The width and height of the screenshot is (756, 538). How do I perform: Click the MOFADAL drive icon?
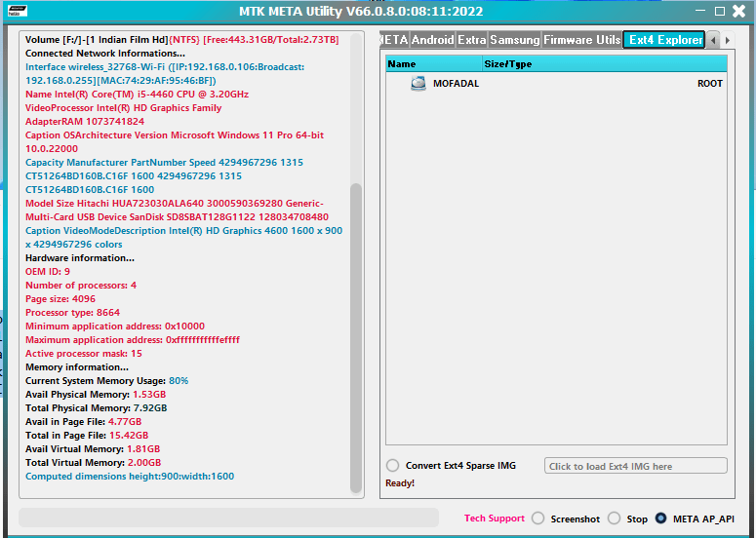(418, 83)
